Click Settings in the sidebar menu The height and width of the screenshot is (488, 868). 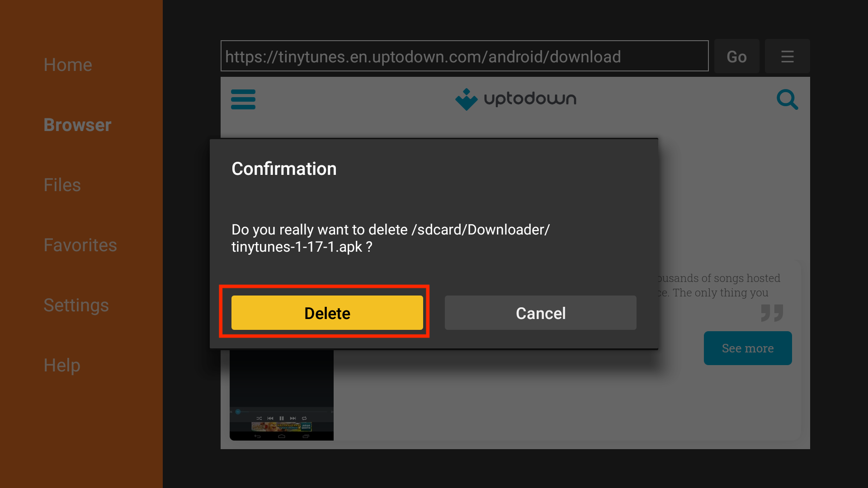pos(76,305)
